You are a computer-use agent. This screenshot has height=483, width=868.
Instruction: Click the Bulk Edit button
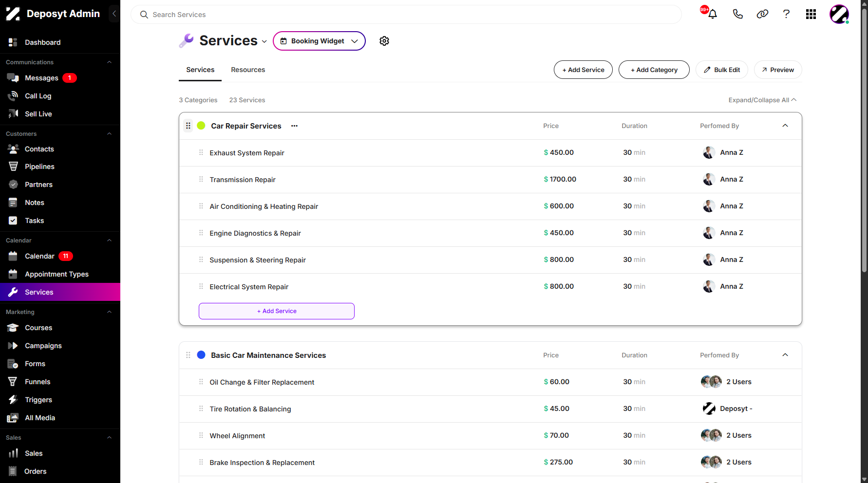pos(722,70)
